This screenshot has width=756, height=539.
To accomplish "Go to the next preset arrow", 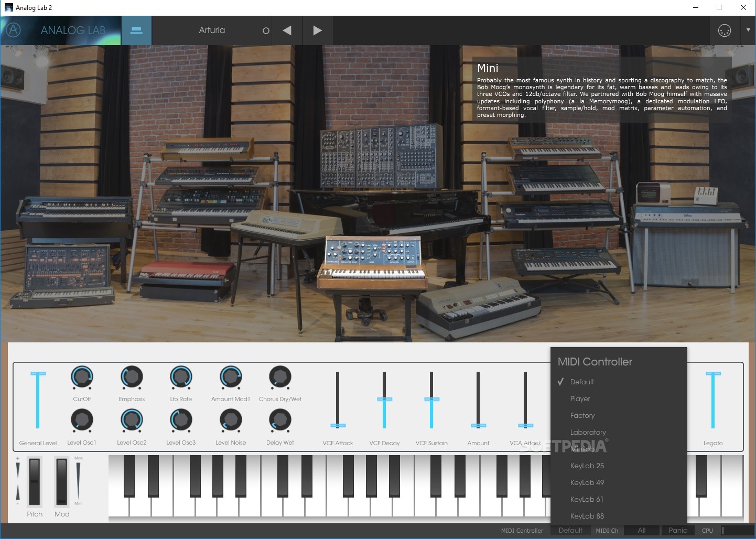I will coord(317,30).
